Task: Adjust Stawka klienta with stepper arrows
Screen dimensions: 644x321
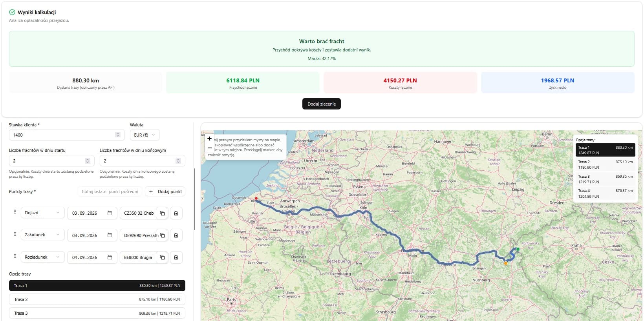Action: click(117, 135)
